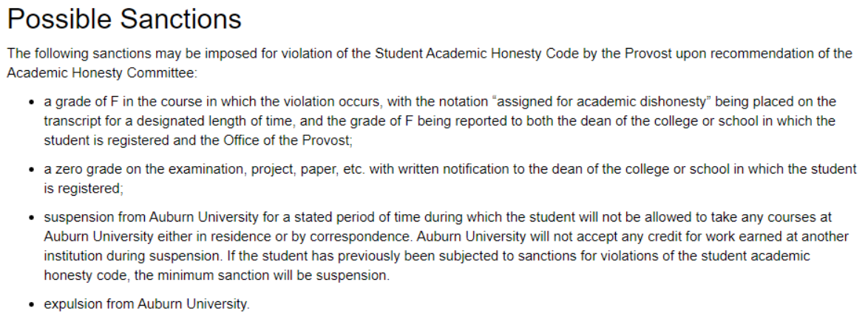Click the fourth bullet point marker

32,303
